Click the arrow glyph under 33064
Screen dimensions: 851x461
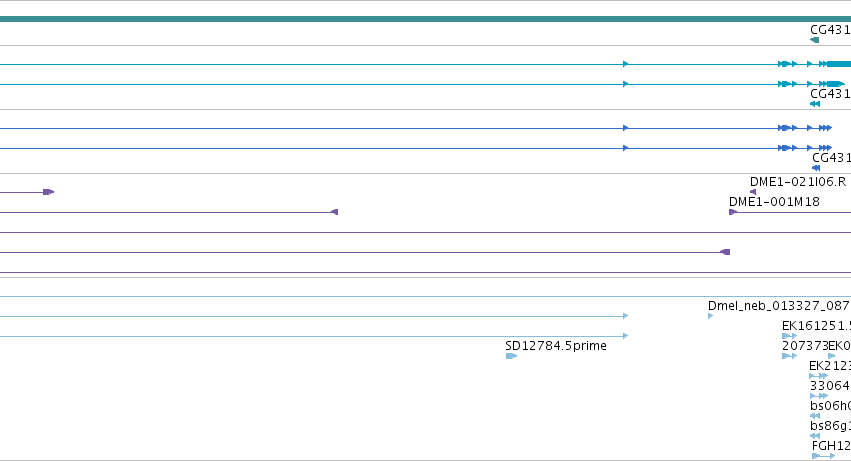tap(818, 396)
